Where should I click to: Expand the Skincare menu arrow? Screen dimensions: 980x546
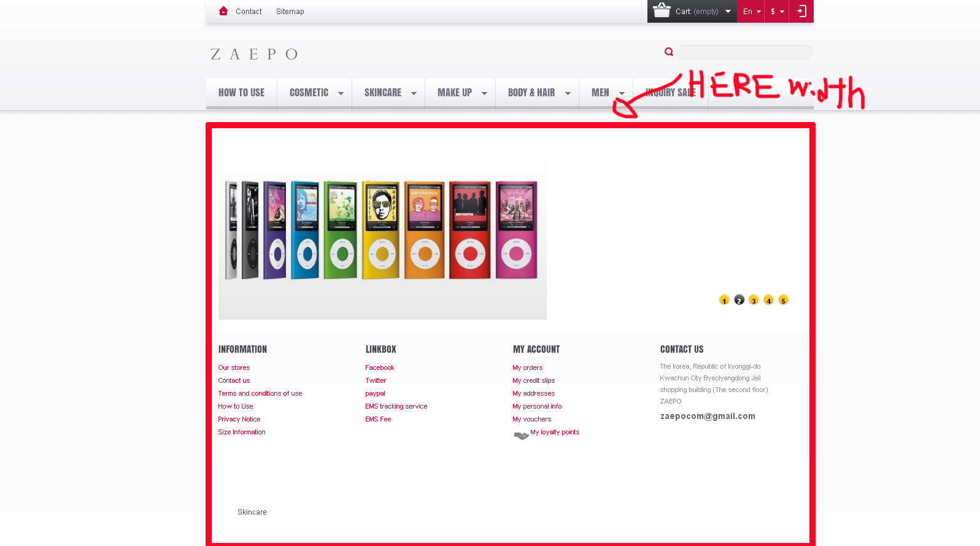pyautogui.click(x=414, y=93)
